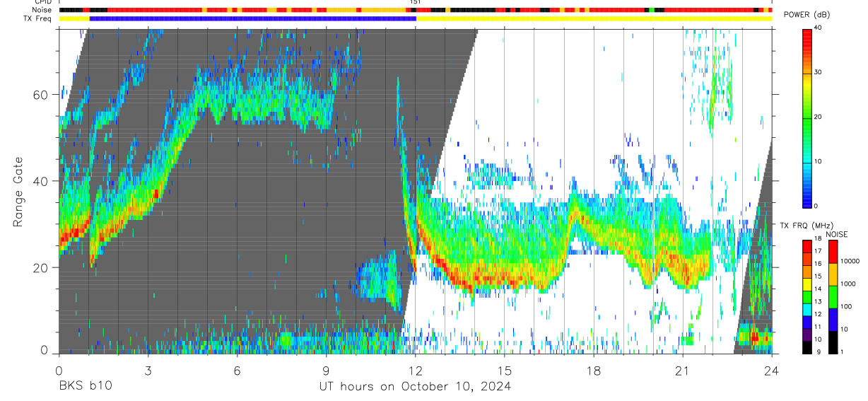
Task: Click the '21' tick label on UT hours axis
Action: [682, 371]
